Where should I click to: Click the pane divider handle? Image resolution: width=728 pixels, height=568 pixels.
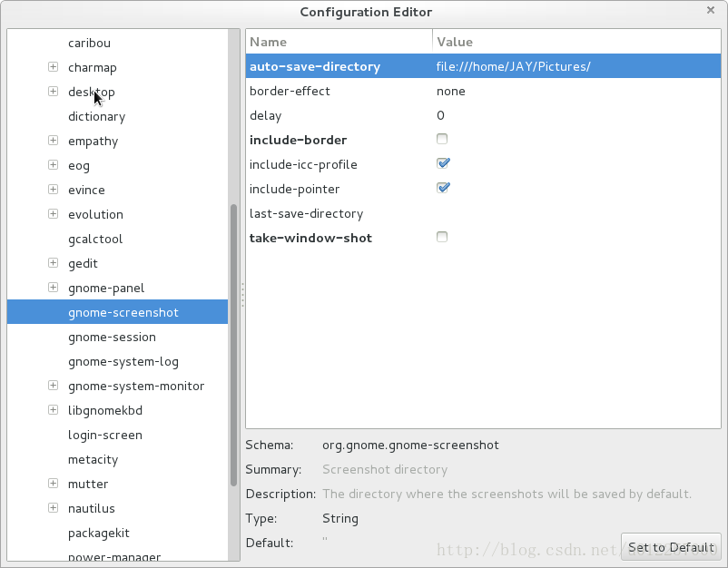click(242, 295)
